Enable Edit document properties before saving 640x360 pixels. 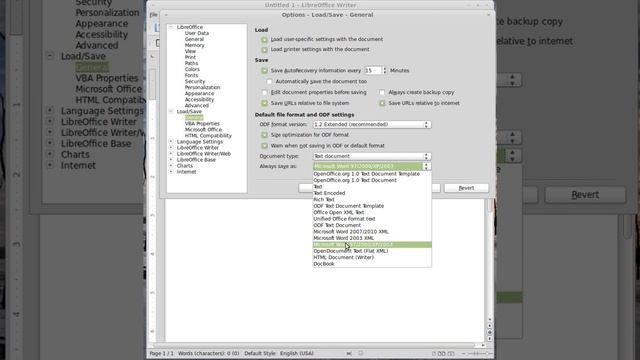264,93
